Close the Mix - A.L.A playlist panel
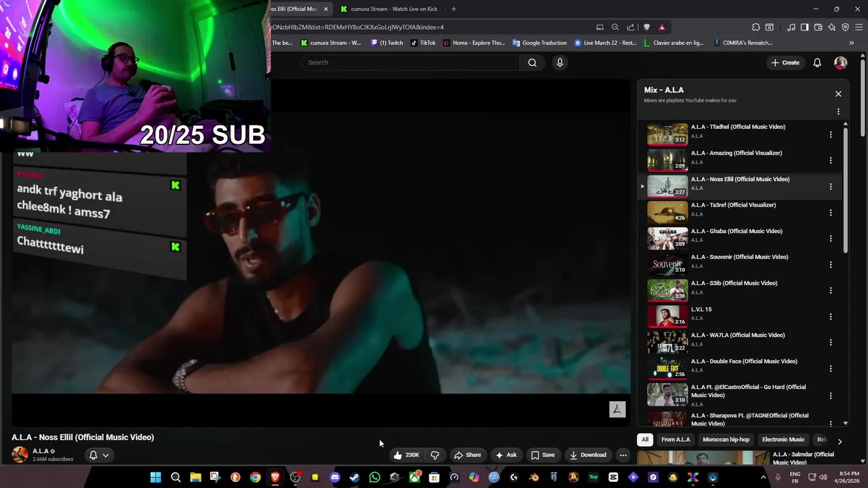Viewport: 868px width, 488px height. (x=838, y=94)
